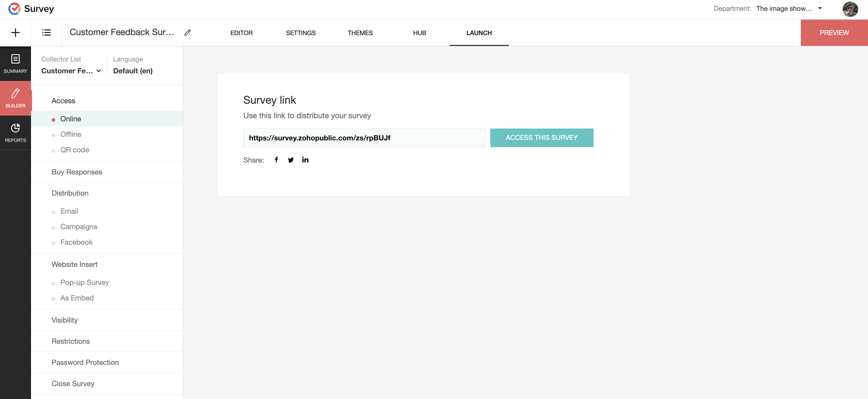Viewport: 868px width, 399px height.
Task: Select the QR code access option
Action: (x=74, y=150)
